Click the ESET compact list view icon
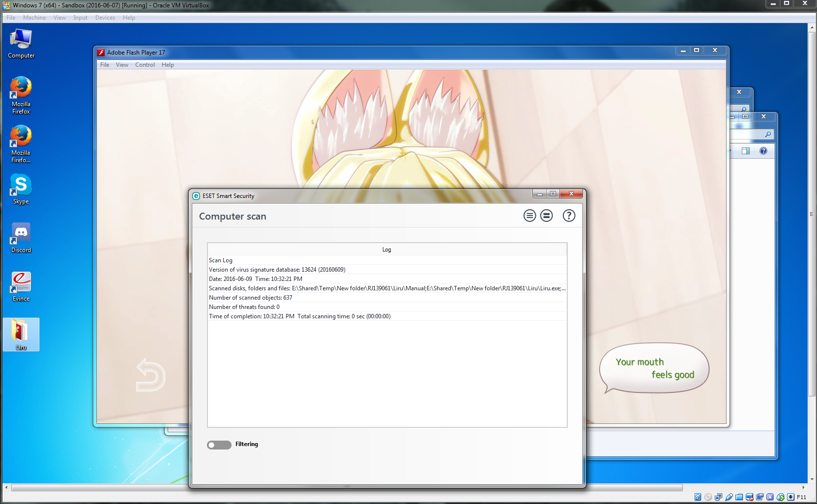This screenshot has width=817, height=504. coord(547,216)
